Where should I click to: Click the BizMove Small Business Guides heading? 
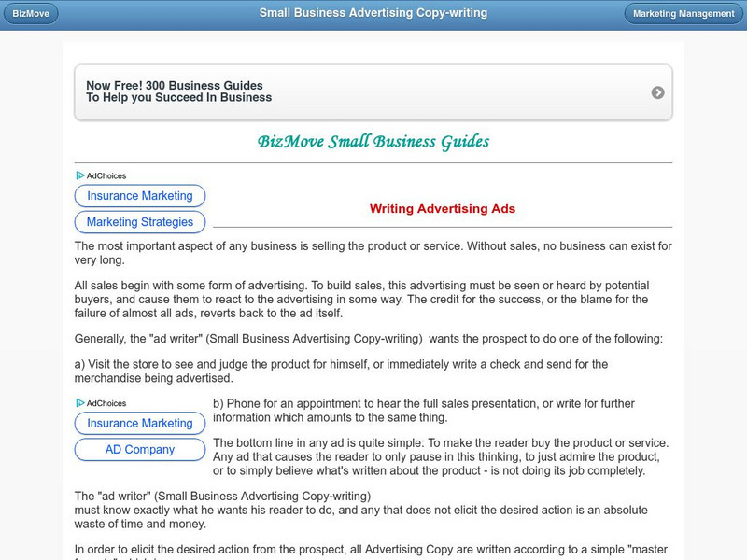(x=373, y=140)
